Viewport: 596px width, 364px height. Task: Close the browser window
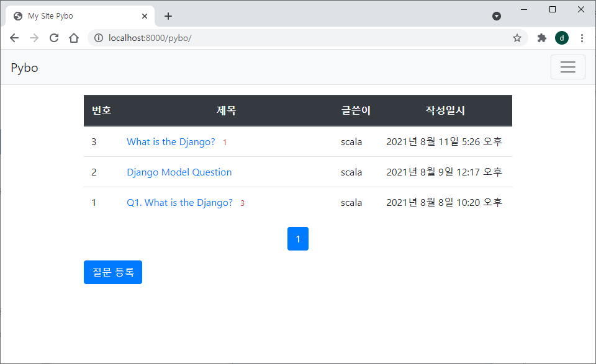(581, 9)
